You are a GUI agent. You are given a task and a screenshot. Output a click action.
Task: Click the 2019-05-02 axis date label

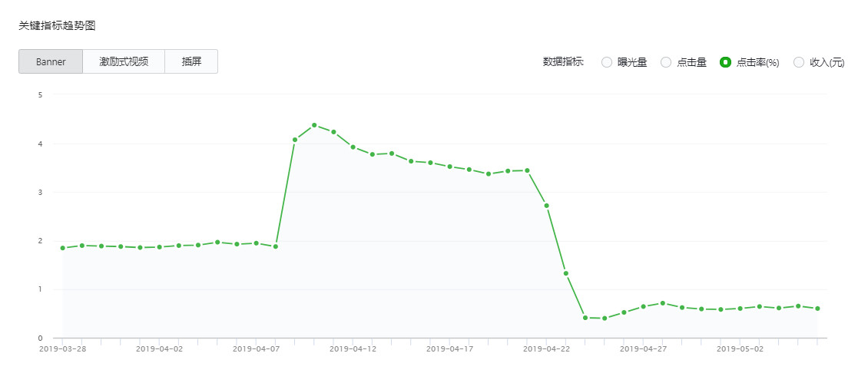click(x=740, y=349)
